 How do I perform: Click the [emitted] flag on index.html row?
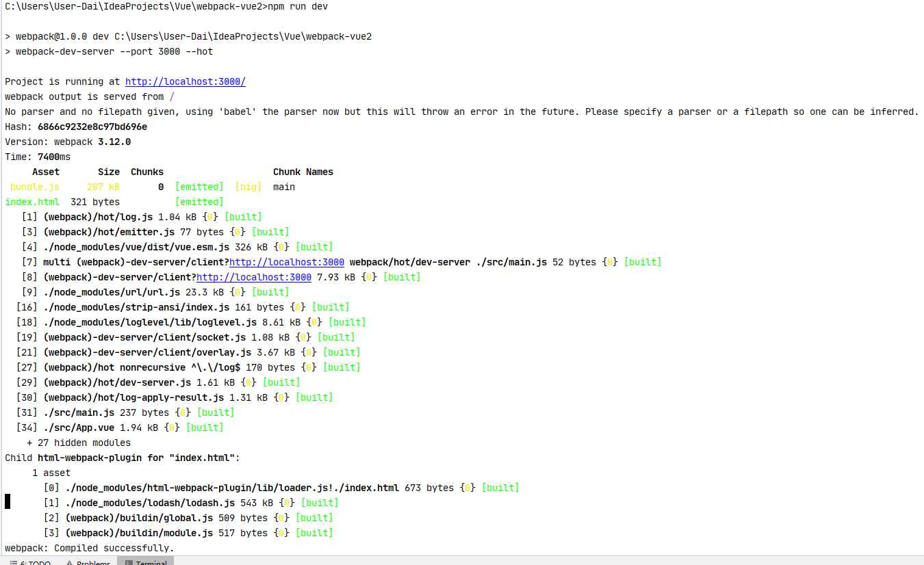click(x=199, y=202)
